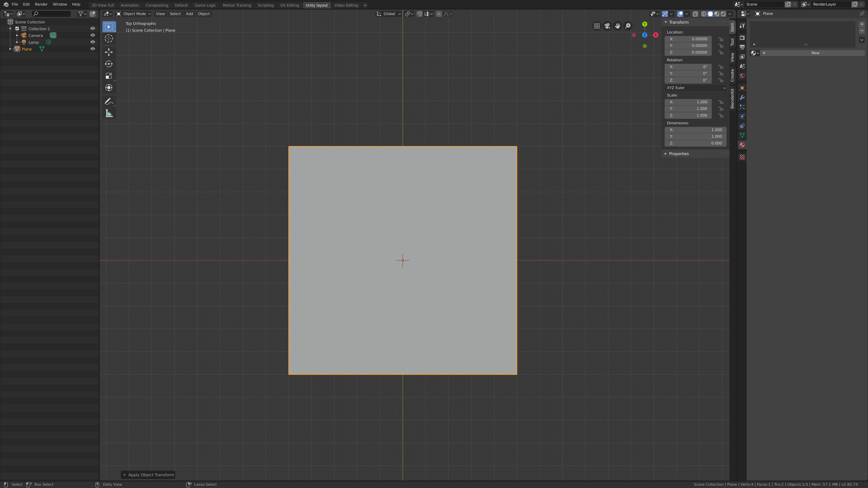
Task: Remove material slot with minus
Action: pos(862,31)
